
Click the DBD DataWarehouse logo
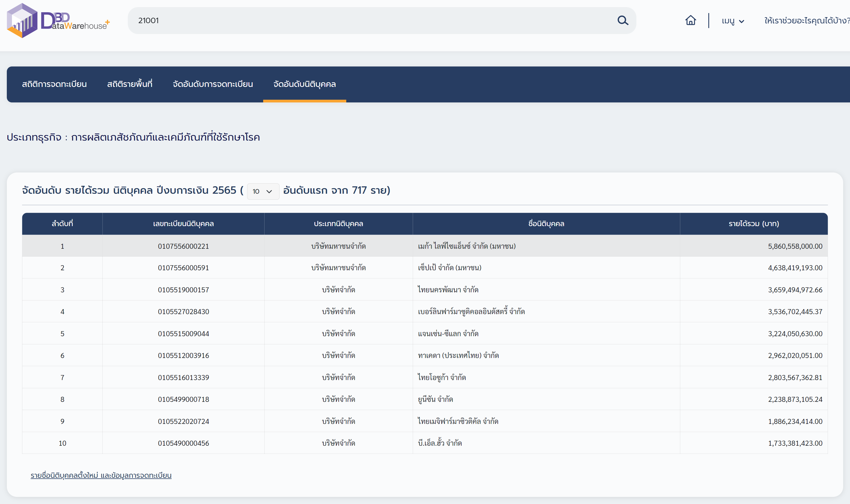coord(58,21)
